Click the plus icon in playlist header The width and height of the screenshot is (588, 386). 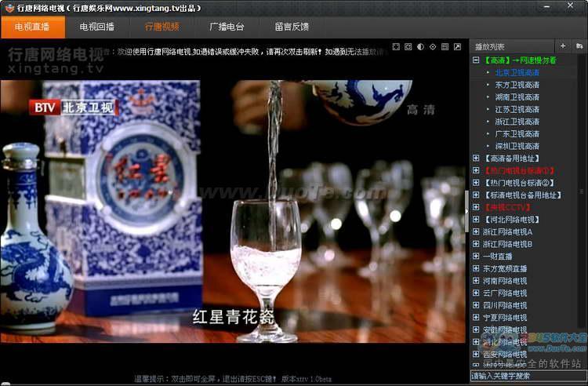(x=562, y=46)
